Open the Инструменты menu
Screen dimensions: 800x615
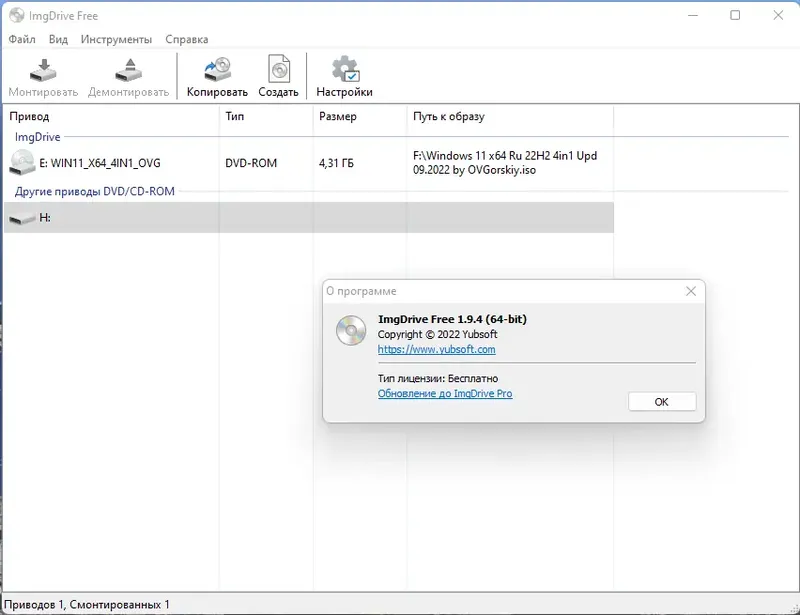pos(116,39)
